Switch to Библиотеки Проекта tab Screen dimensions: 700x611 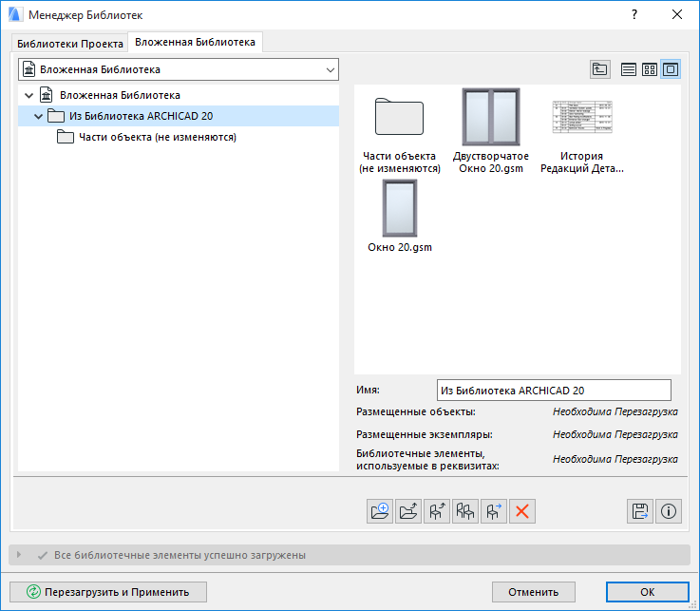70,44
